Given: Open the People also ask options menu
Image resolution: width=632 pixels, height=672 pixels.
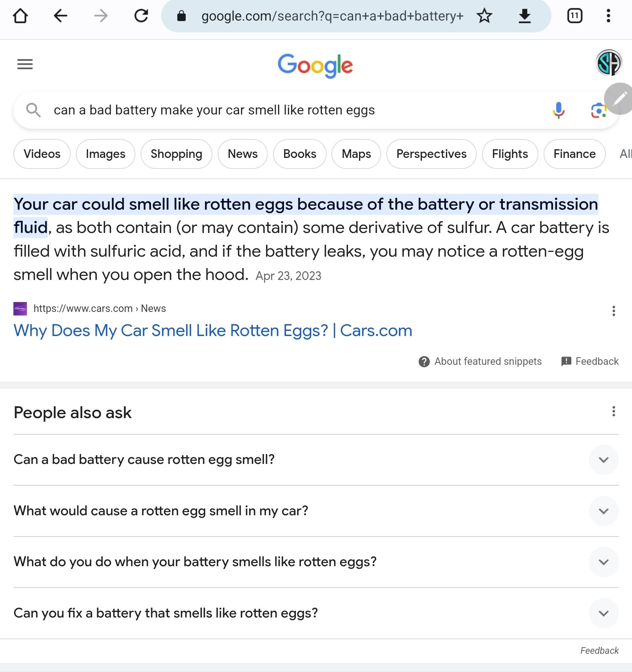Looking at the screenshot, I should (x=613, y=411).
